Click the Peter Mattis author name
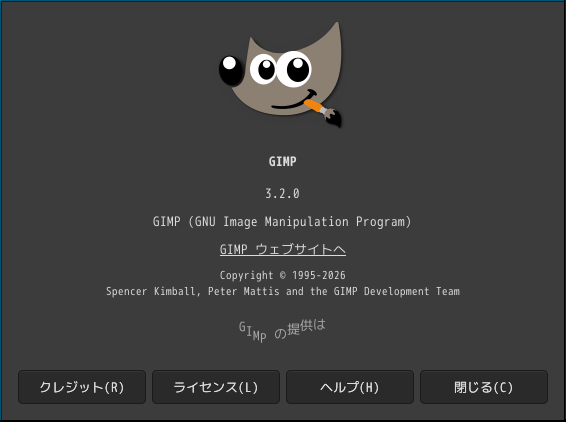The width and height of the screenshot is (566, 422). point(244,291)
